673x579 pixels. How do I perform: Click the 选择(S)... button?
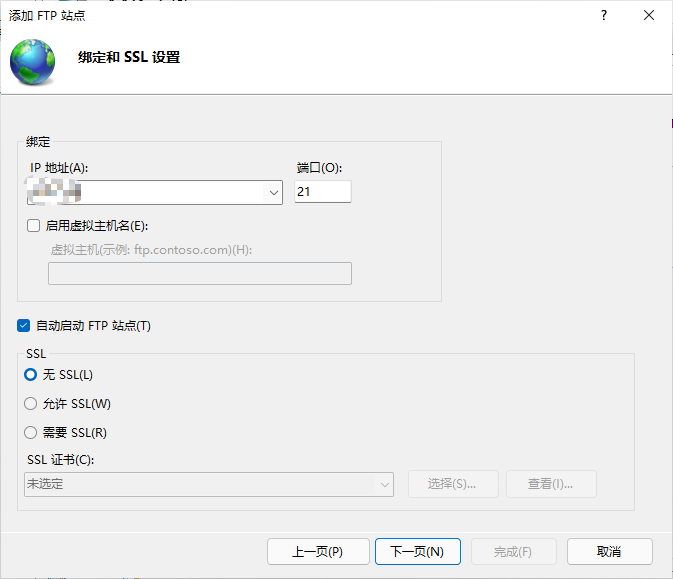(453, 484)
